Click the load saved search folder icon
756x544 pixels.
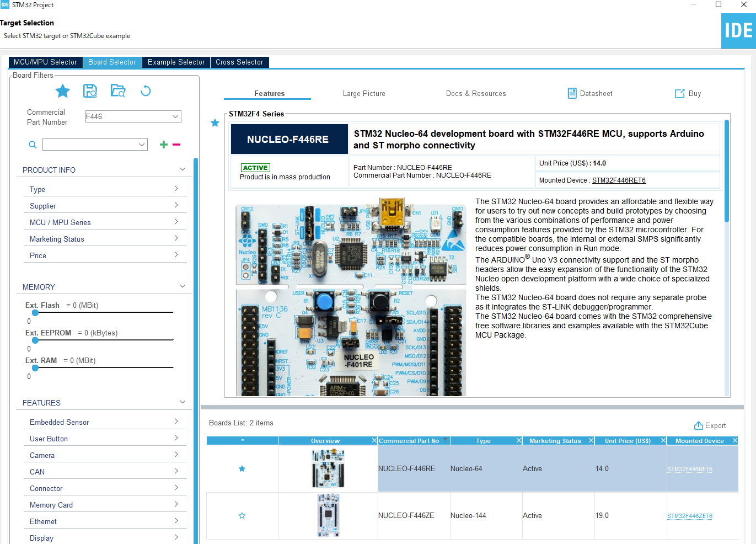tap(118, 91)
